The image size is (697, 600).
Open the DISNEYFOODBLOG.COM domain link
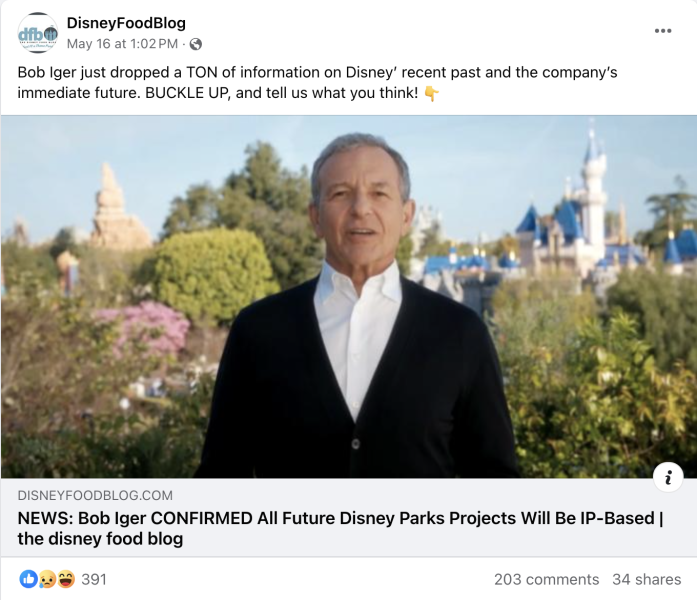pyautogui.click(x=95, y=495)
